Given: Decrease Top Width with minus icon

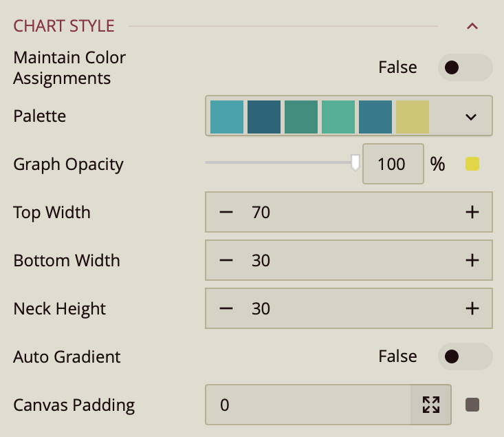Looking at the screenshot, I should pos(226,213).
